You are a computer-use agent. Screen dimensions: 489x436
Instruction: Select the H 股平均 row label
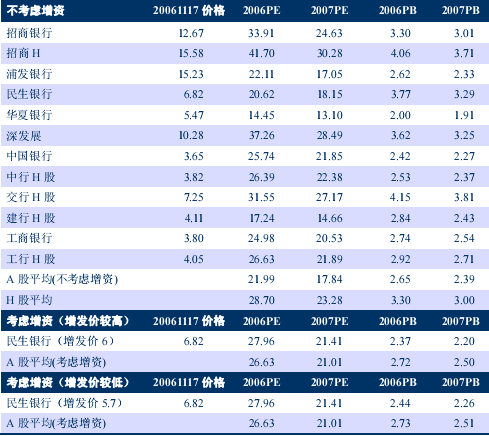click(x=29, y=300)
